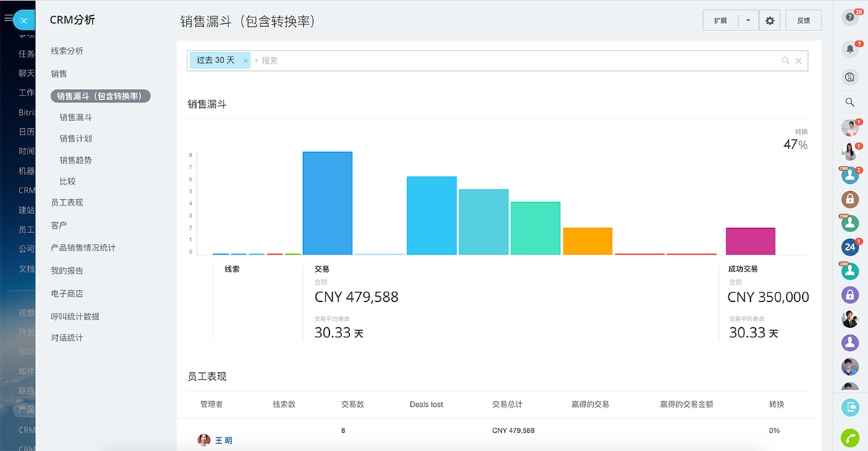This screenshot has height=451, width=868.
Task: Click the tallest blue funnel bar
Action: coord(328,203)
